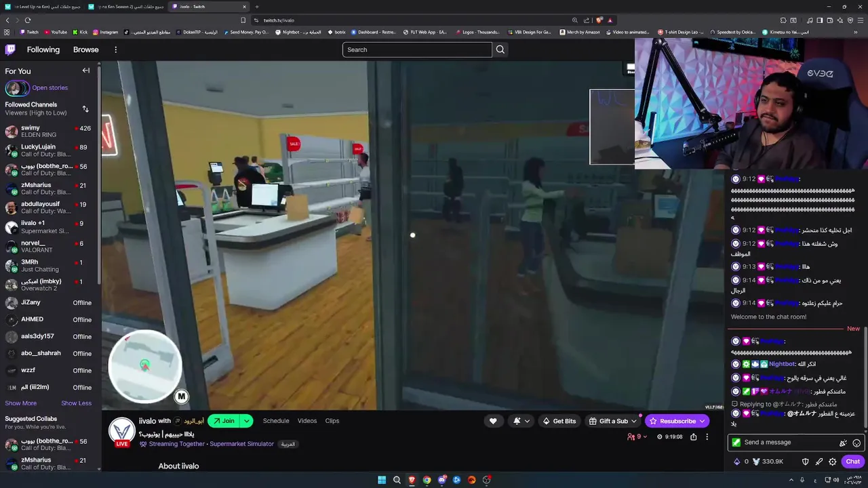Change Followed Channels sort order
Image resolution: width=868 pixels, height=488 pixels.
click(85, 108)
